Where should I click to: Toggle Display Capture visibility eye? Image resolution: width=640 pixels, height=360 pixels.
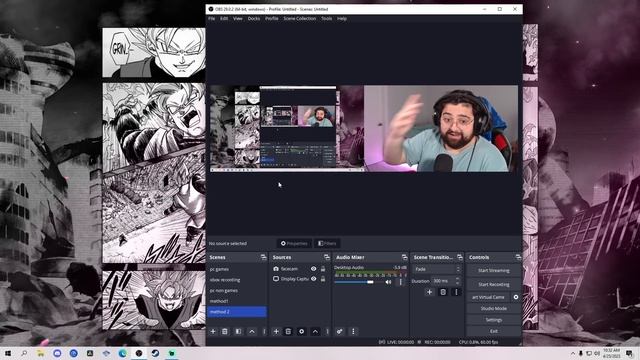313,279
